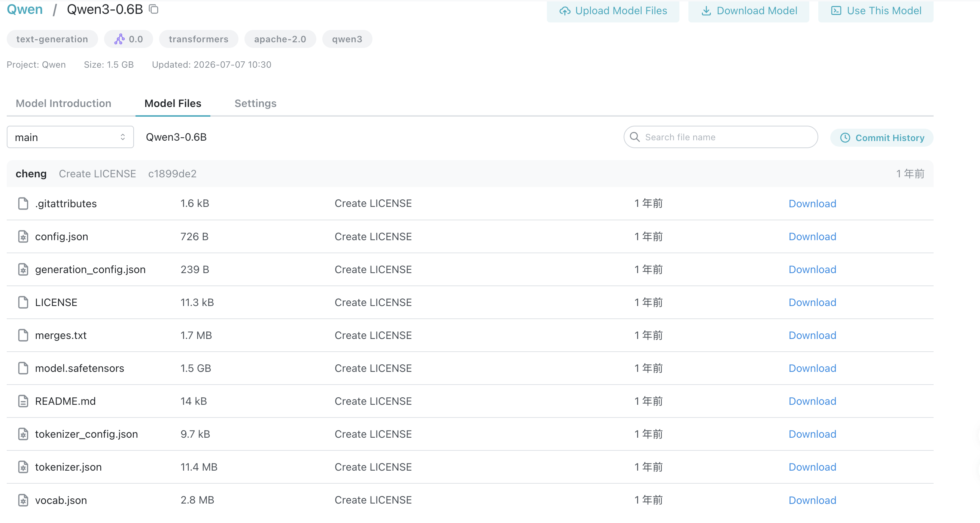Click the merges.txt file icon
The width and height of the screenshot is (980, 523).
coord(23,335)
